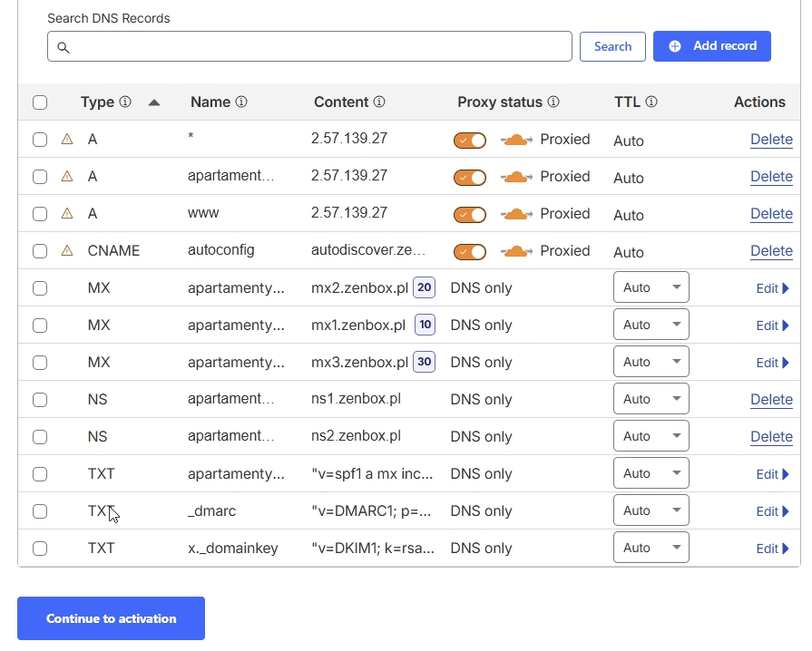
Task: Open TTL dropdown for x._domainkey record
Action: (x=651, y=548)
